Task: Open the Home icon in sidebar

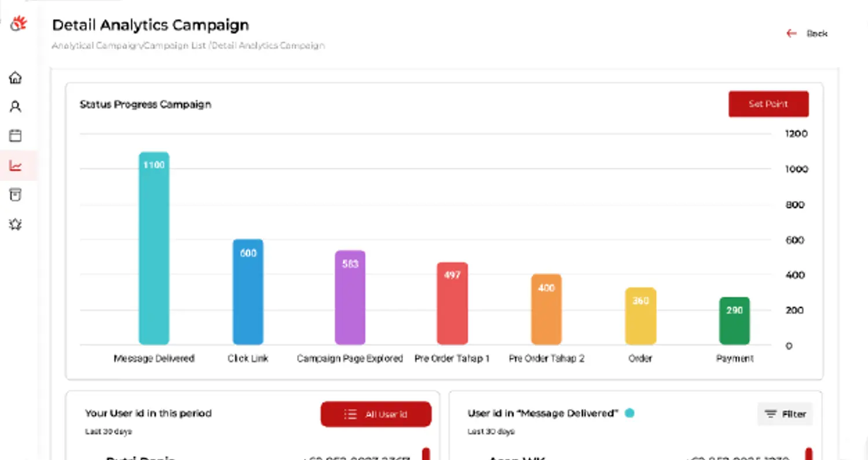Action: coord(16,77)
